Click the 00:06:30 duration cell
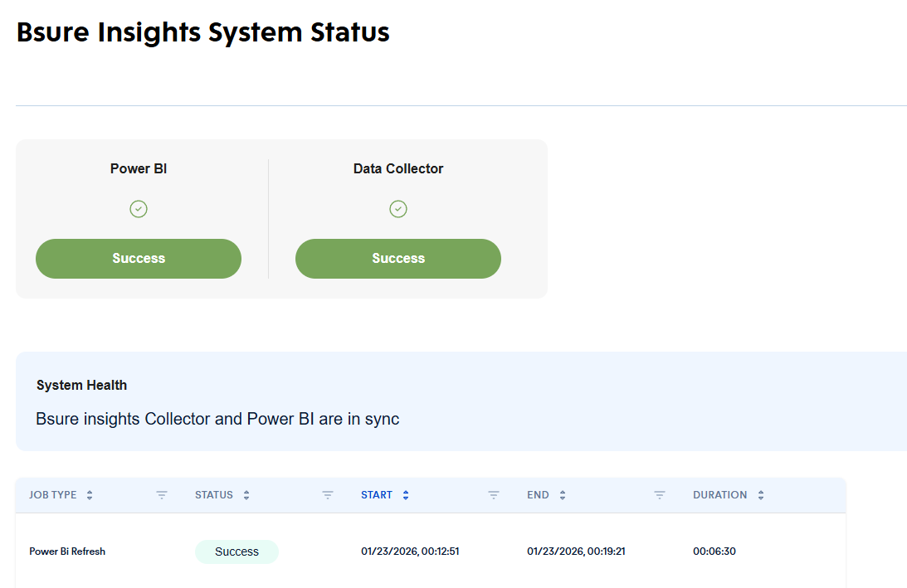Viewport: 907px width, 588px height. [714, 552]
